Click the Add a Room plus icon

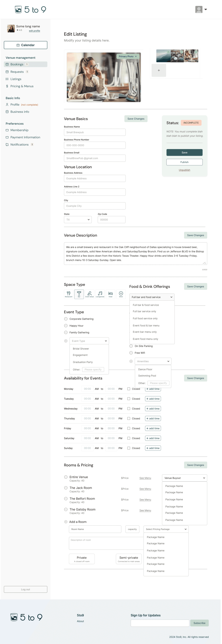[x=66, y=522]
